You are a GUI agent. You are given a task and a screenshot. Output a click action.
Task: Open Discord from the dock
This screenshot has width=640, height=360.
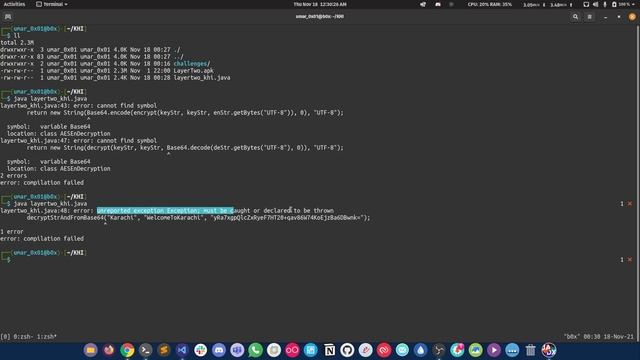click(219, 350)
